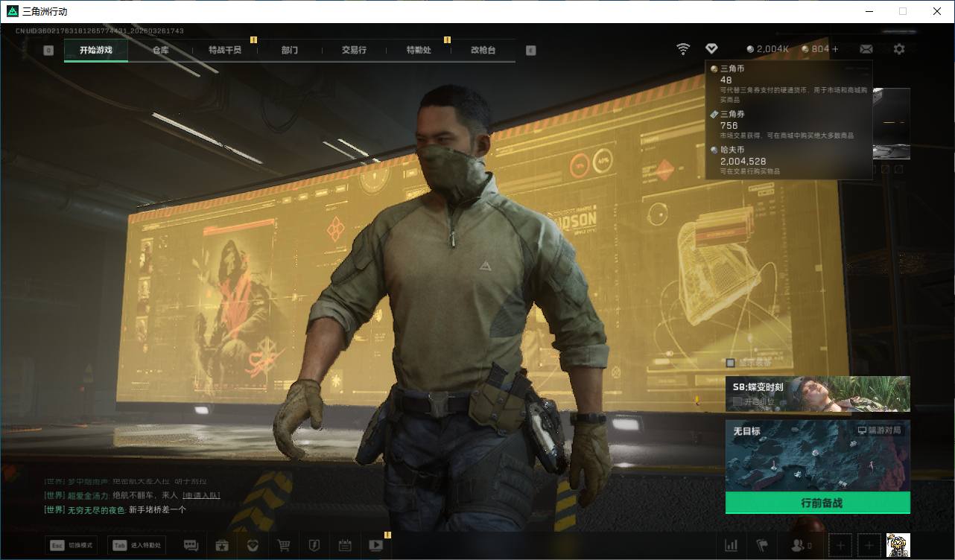Open the 仓库 warehouse tab

tap(160, 50)
